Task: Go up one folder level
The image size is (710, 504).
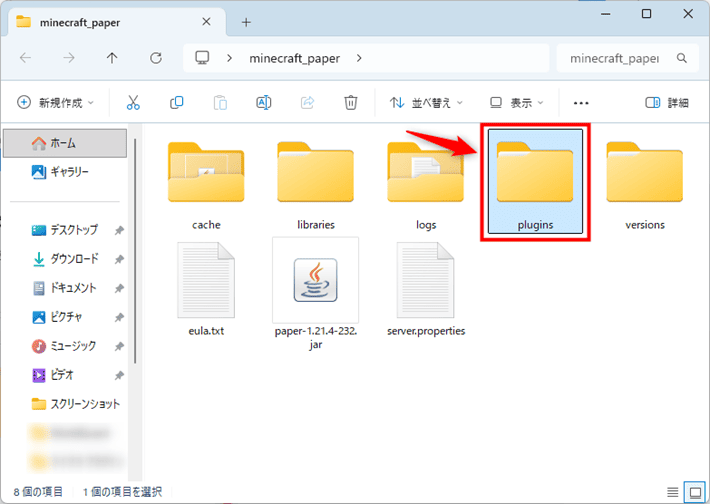Action: pyautogui.click(x=112, y=58)
